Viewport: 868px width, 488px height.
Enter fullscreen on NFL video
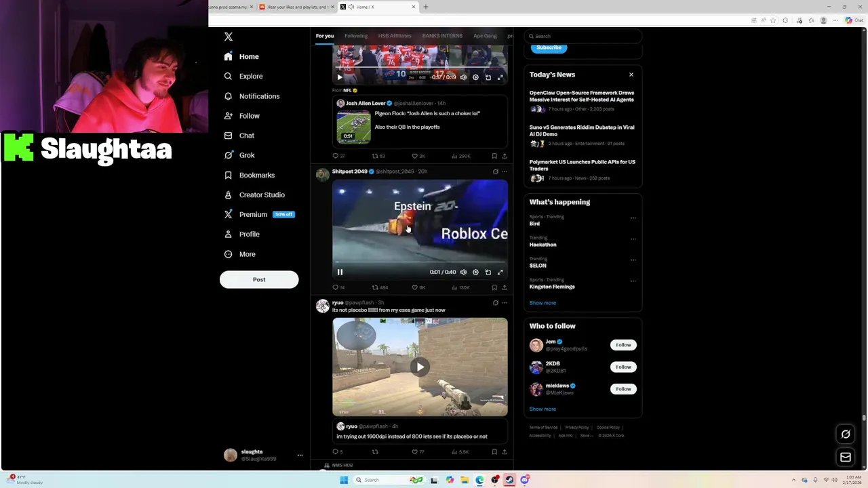tap(500, 77)
